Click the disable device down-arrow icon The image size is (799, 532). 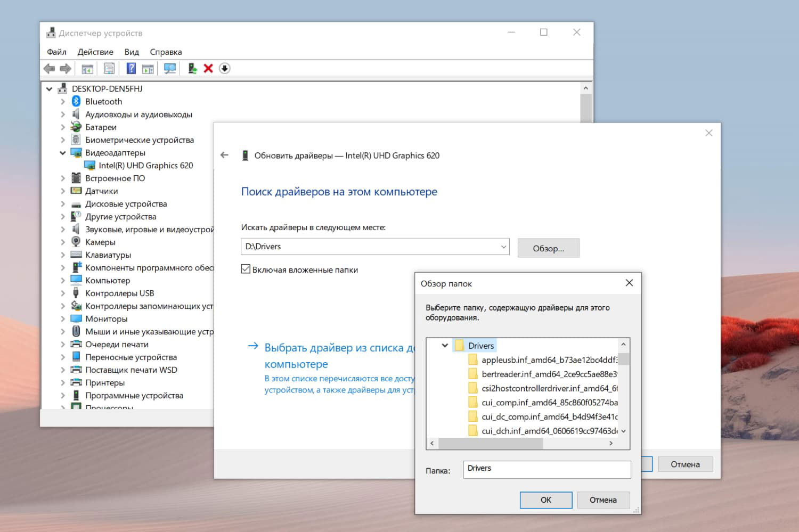pos(225,68)
